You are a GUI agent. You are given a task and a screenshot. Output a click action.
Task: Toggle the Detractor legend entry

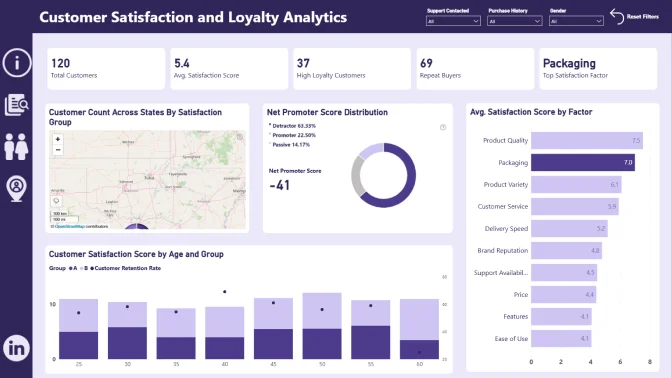click(x=292, y=126)
